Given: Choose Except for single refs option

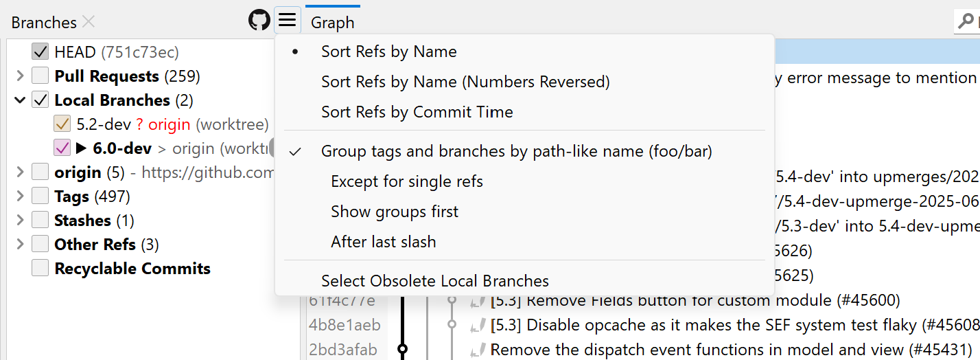Looking at the screenshot, I should [524, 181].
